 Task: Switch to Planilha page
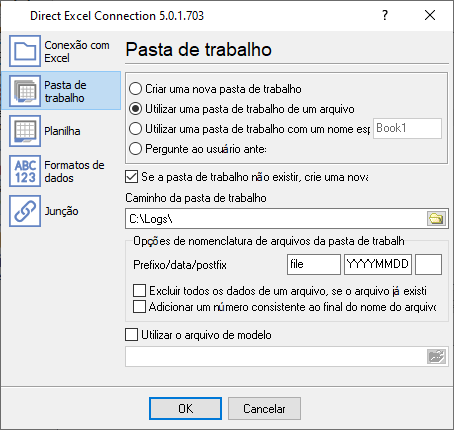(61, 131)
